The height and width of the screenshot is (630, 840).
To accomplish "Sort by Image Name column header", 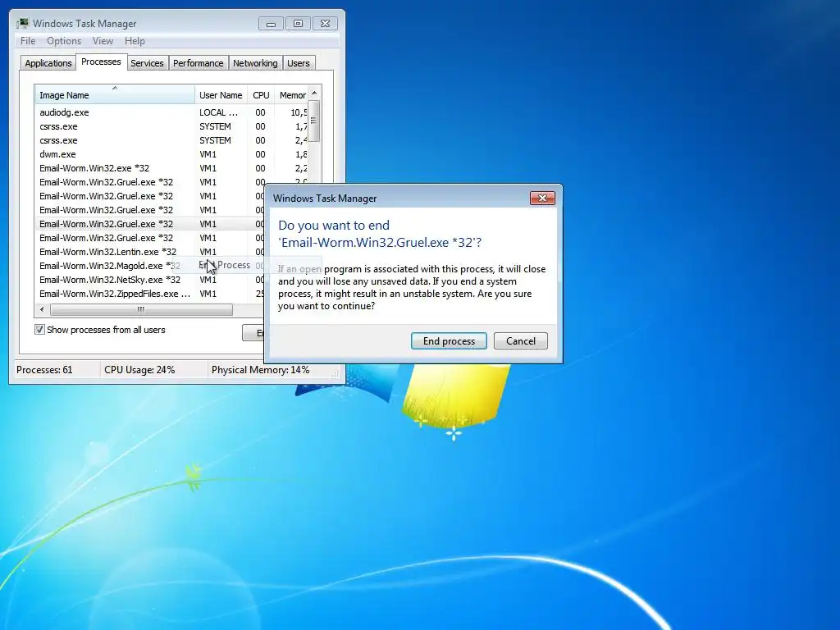I will [115, 95].
